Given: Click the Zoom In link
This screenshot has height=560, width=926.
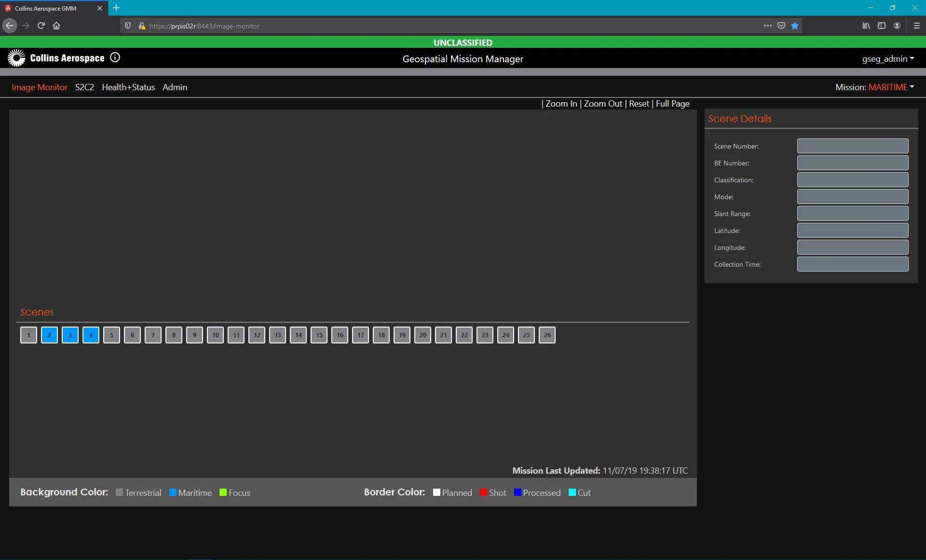Looking at the screenshot, I should (x=561, y=104).
